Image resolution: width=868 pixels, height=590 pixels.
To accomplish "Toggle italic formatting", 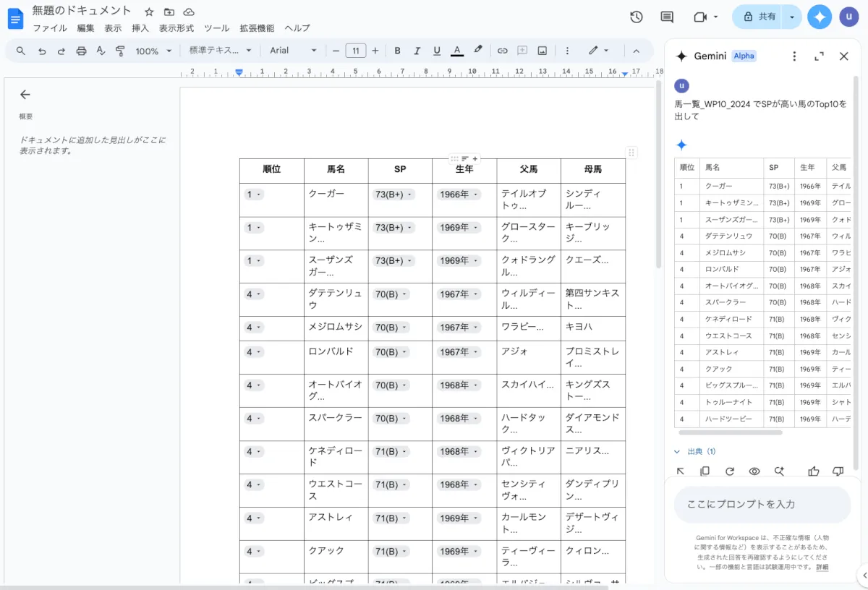I will pyautogui.click(x=417, y=51).
